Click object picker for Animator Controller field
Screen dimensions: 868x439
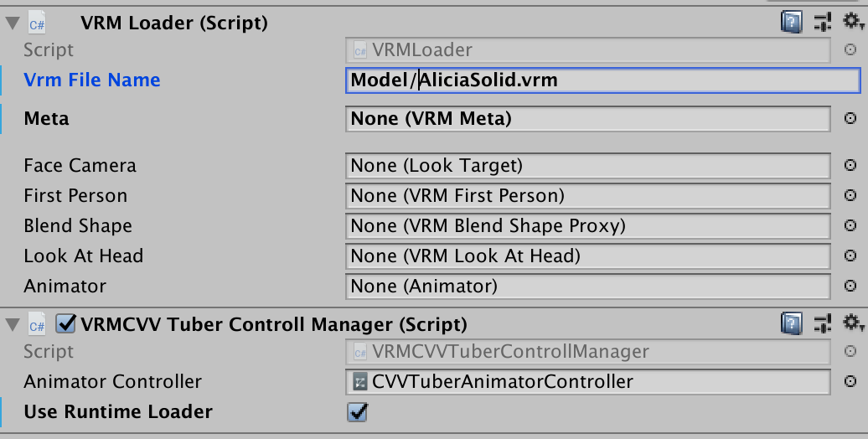[850, 382]
